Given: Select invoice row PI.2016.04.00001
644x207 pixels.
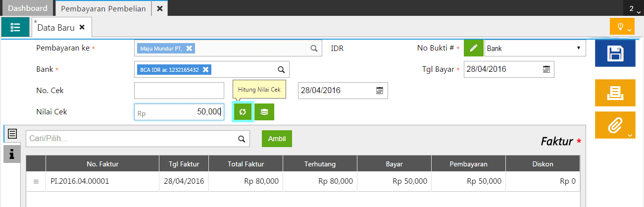Looking at the screenshot, I should [x=80, y=181].
